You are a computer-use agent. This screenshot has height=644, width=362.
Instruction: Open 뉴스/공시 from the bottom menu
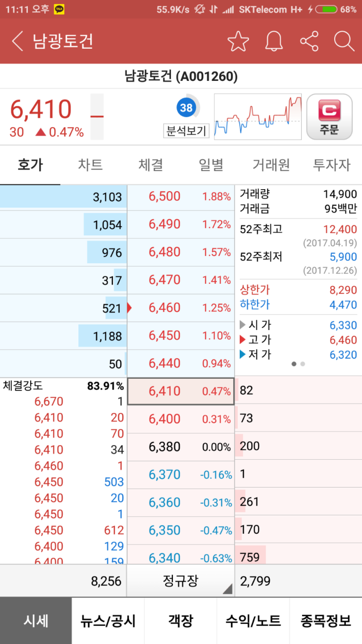click(x=108, y=621)
